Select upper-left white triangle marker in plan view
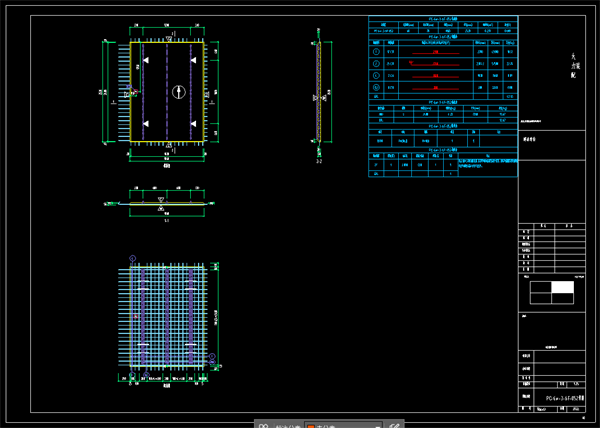The width and height of the screenshot is (600, 428). [146, 60]
